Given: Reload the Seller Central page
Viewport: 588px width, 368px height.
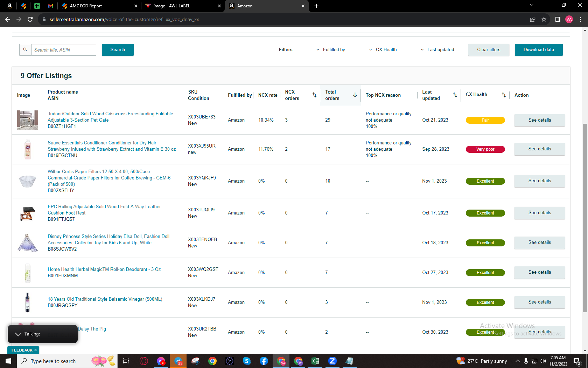Looking at the screenshot, I should 30,19.
